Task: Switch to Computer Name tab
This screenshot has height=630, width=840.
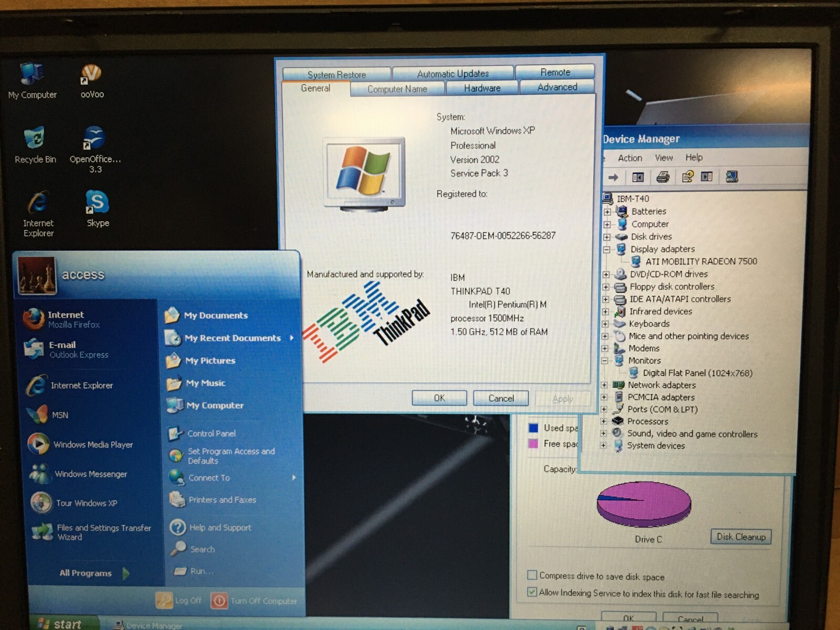Action: coord(397,89)
